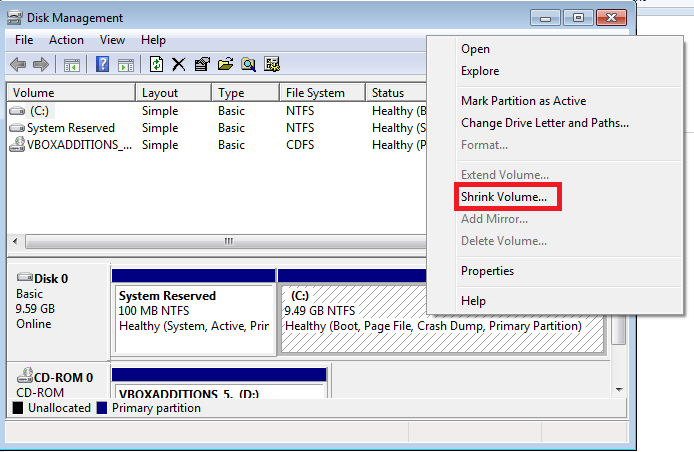Click the 9.59 GB size text under Disk 0
The image size is (694, 452).
[x=35, y=309]
